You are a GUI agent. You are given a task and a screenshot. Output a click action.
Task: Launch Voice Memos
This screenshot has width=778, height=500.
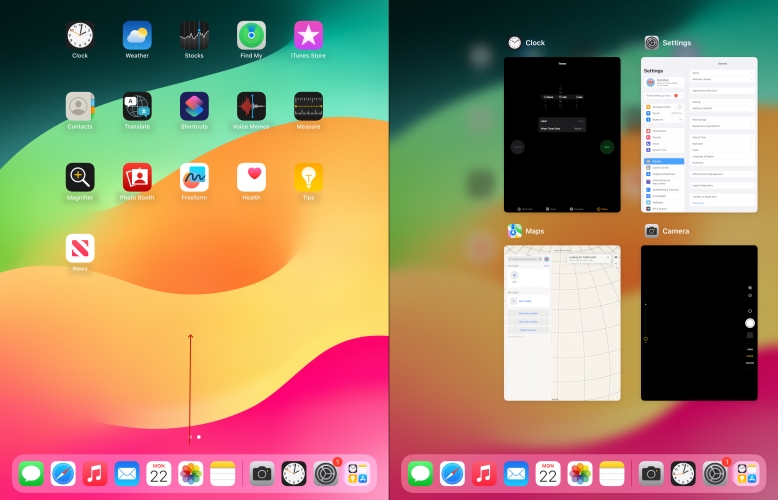251,106
